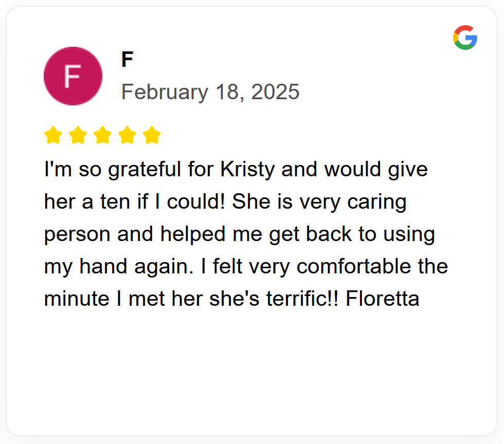The image size is (504, 444).
Task: Select the third yellow rating star
Action: pos(102,136)
